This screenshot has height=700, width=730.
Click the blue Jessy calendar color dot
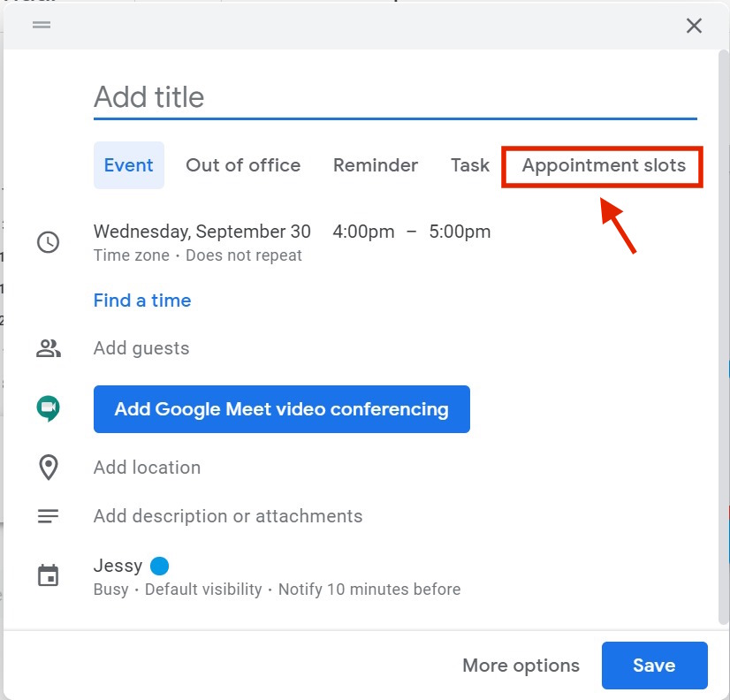click(x=159, y=566)
